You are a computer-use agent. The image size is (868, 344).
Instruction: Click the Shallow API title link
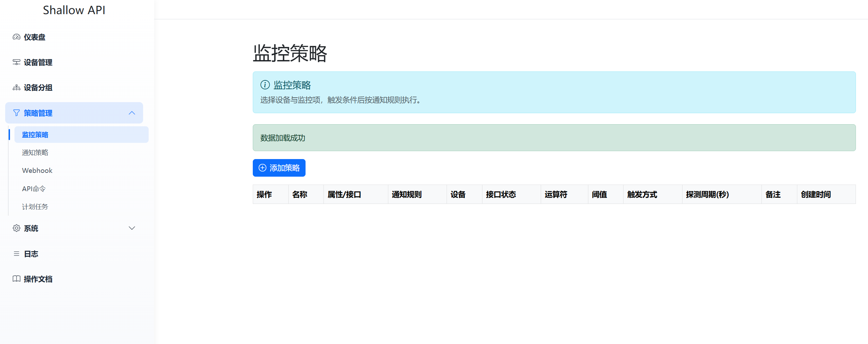(x=74, y=10)
